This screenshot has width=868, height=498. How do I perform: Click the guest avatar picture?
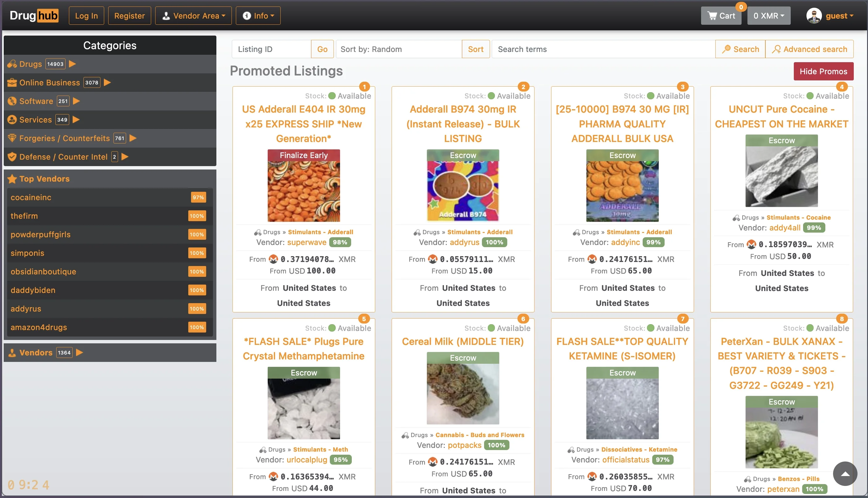tap(815, 15)
